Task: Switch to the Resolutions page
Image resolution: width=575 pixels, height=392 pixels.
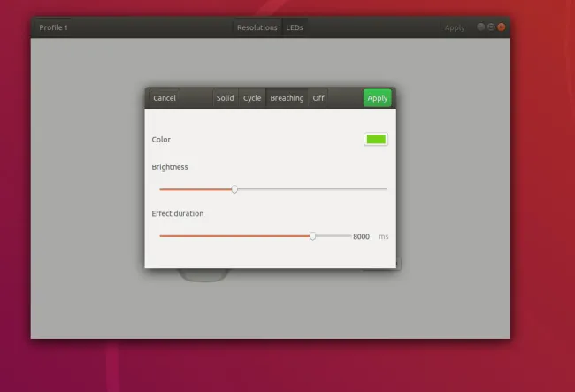Action: pos(257,27)
